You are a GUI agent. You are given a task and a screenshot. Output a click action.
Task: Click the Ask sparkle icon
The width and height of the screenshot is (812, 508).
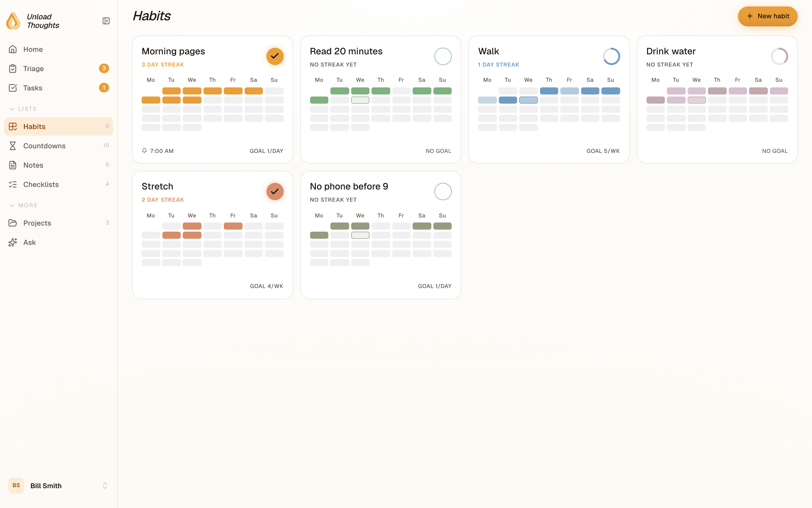click(13, 242)
